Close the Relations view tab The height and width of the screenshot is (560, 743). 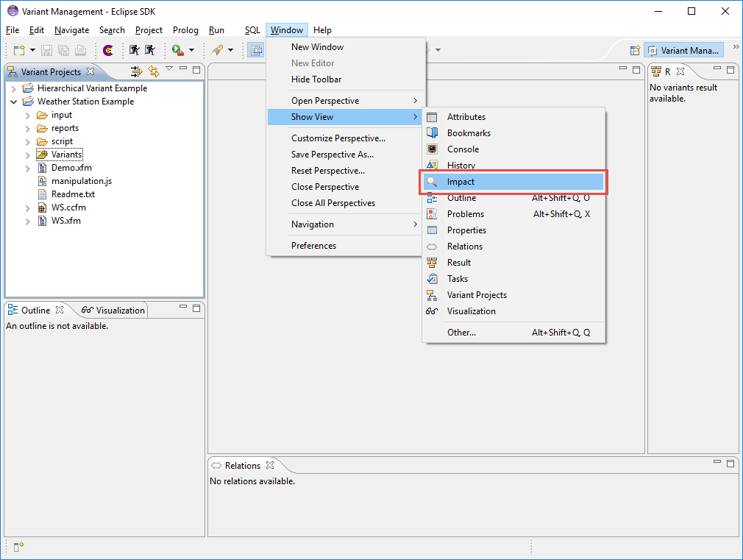[270, 464]
